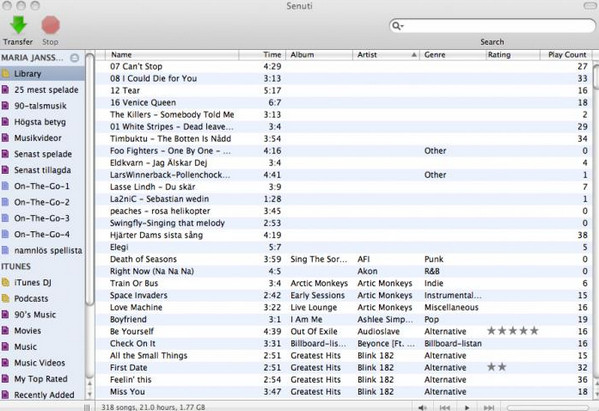Screen dimensions: 599x411
Task: Open the Podcasts folder in sidebar
Action: 31,298
